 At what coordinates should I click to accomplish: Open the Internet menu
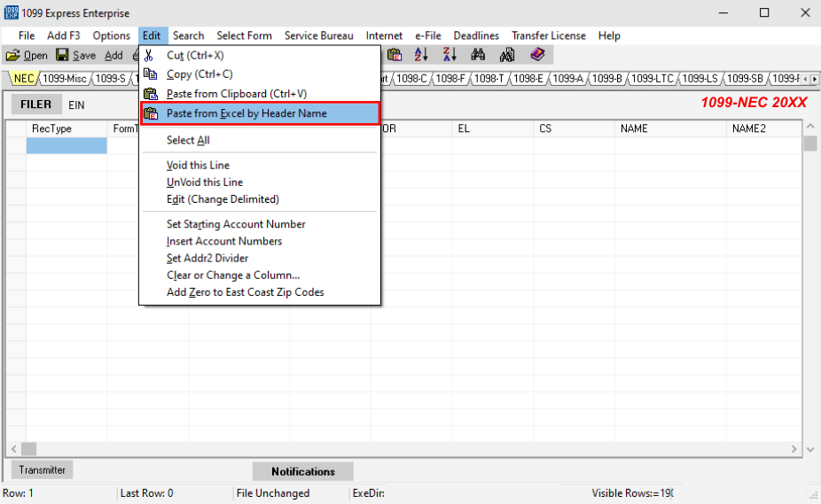coord(384,35)
